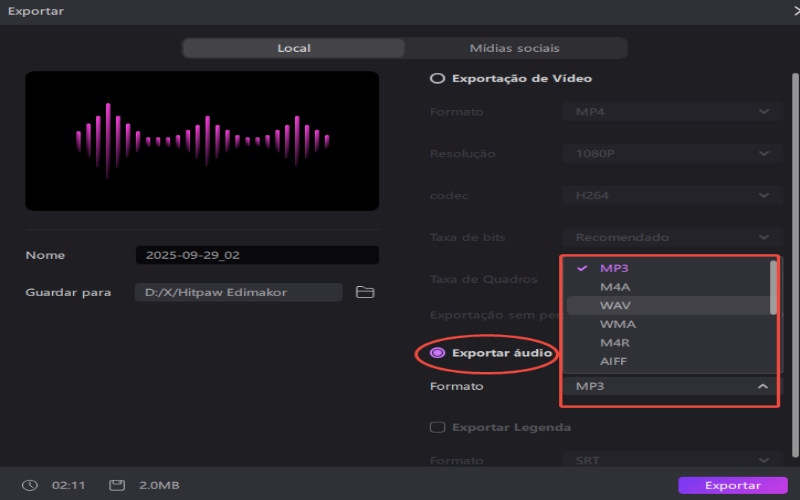Enable the Exportar Legenda checkbox
Viewport: 800px width, 500px height.
[437, 427]
